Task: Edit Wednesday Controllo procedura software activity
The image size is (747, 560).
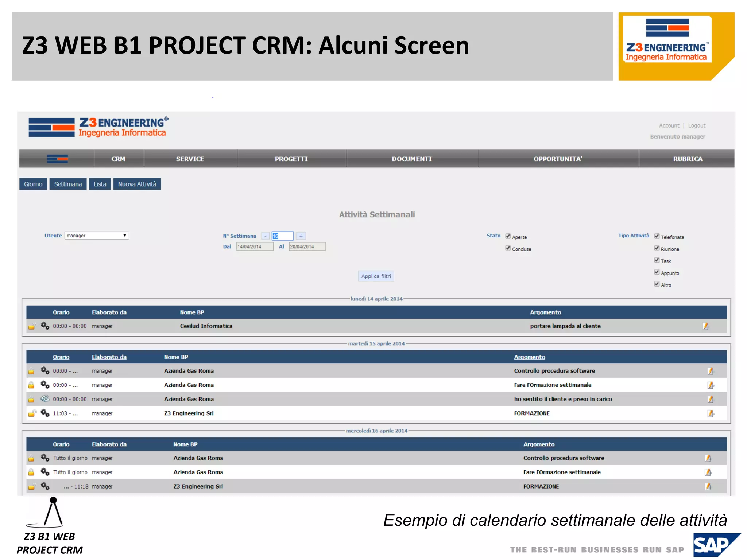Action: point(708,458)
